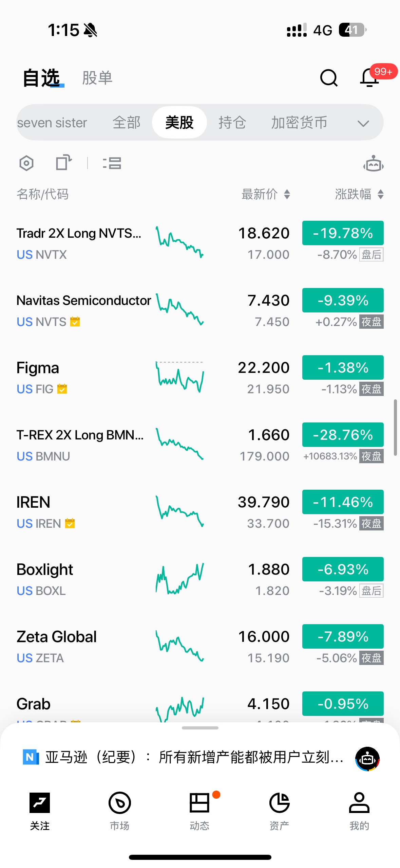The height and width of the screenshot is (868, 400).
Task: Switch to the 股单 tab
Action: tap(97, 78)
